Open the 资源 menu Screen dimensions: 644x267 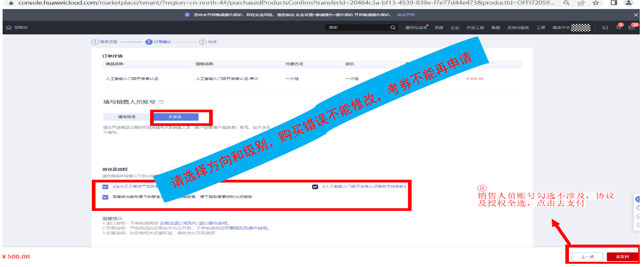click(439, 28)
